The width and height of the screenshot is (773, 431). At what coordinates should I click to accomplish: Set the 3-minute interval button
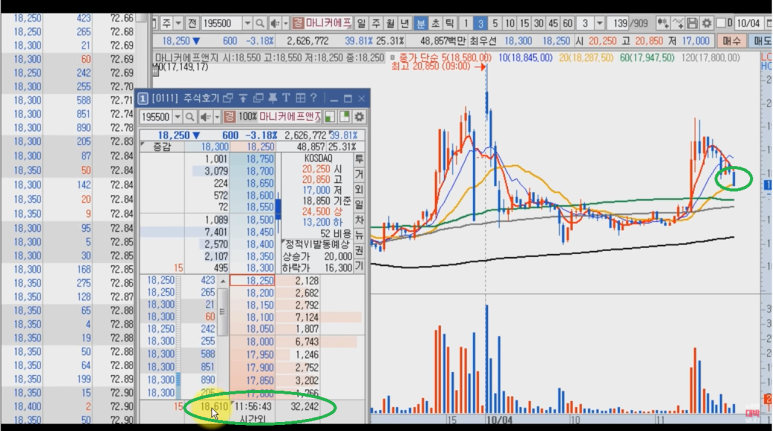(481, 23)
